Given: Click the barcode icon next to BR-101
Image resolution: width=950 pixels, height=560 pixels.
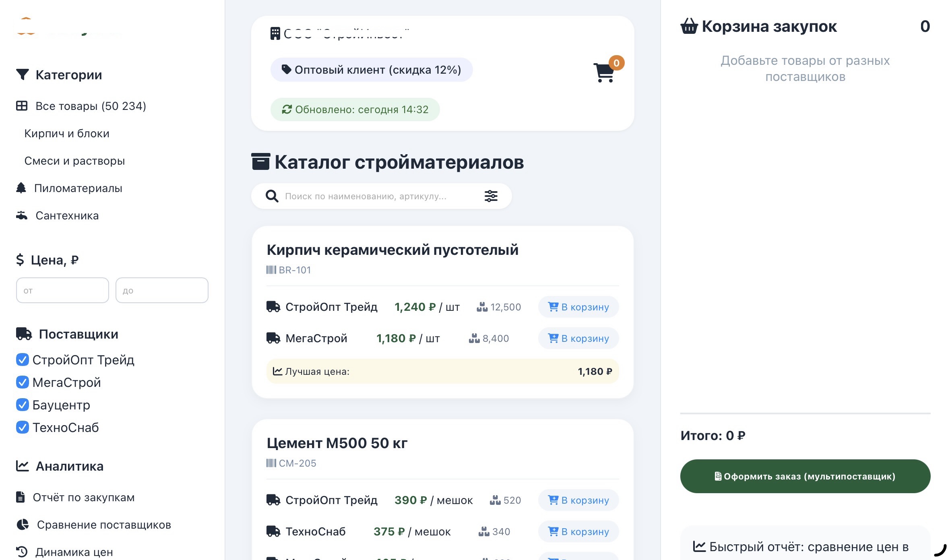Looking at the screenshot, I should point(271,269).
